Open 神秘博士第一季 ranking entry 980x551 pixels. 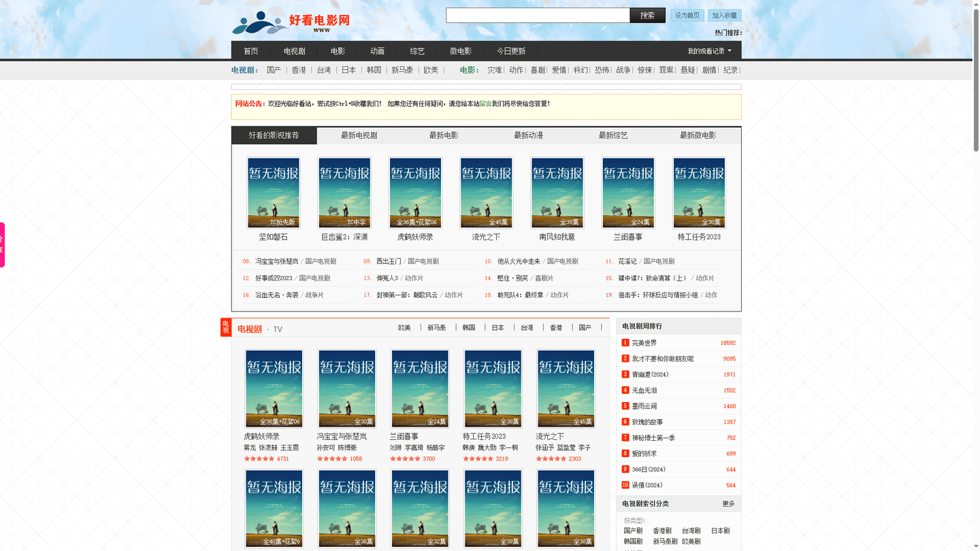pos(653,438)
